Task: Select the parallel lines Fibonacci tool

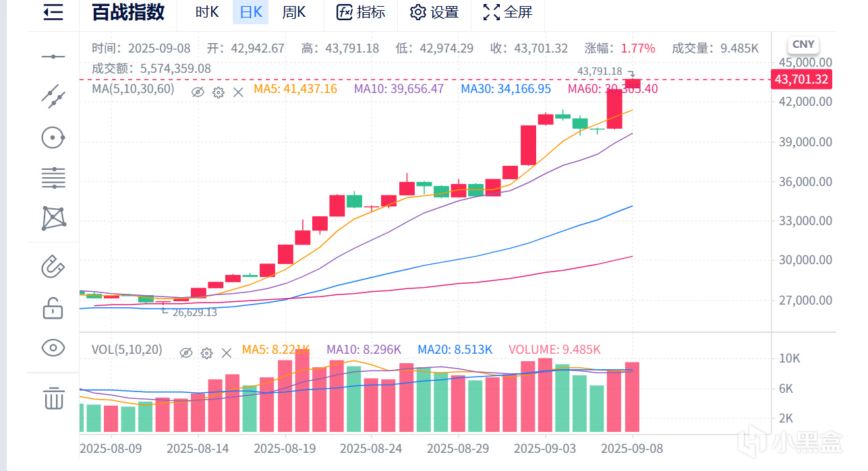Action: click(53, 178)
